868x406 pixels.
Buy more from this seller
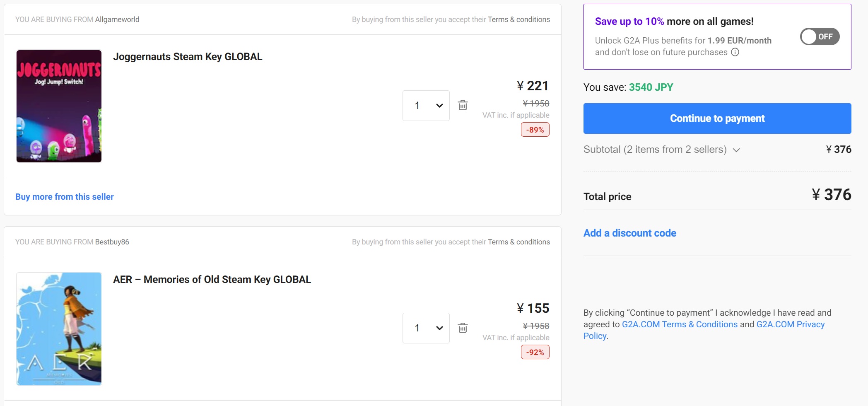[x=65, y=197]
